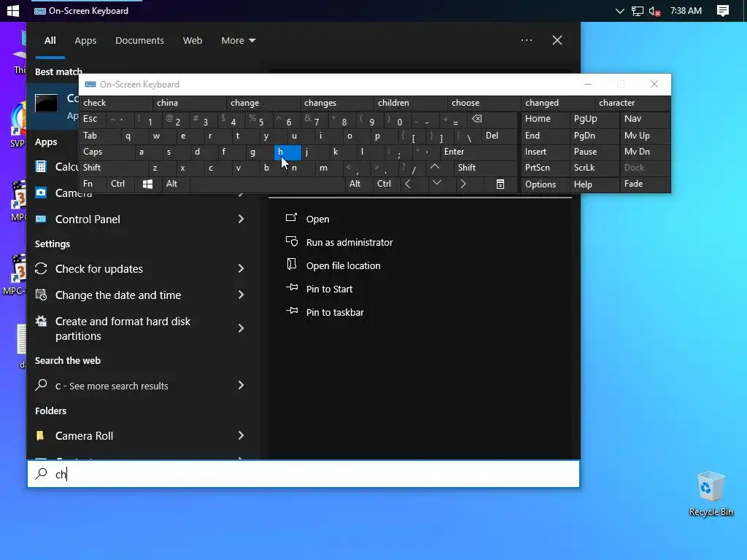747x560 pixels.
Task: Click the date and time settings icon
Action: [41, 295]
